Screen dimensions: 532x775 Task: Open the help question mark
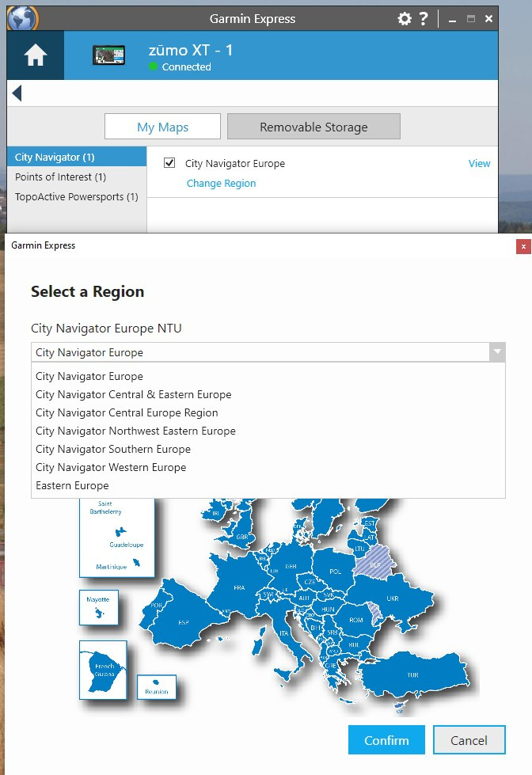[424, 19]
